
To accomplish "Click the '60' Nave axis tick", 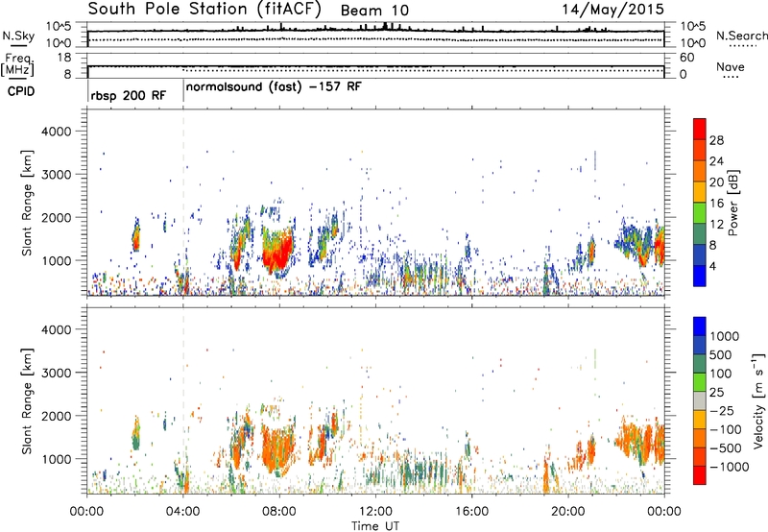I will 687,58.
